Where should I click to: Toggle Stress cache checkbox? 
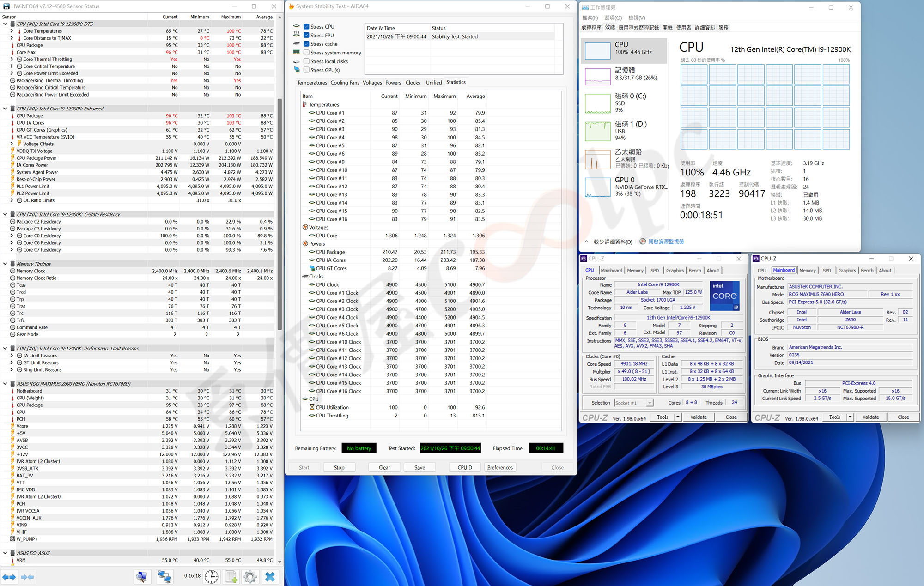306,44
